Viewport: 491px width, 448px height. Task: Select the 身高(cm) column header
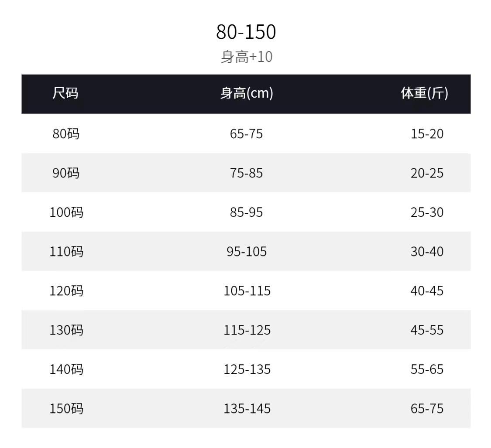point(247,93)
